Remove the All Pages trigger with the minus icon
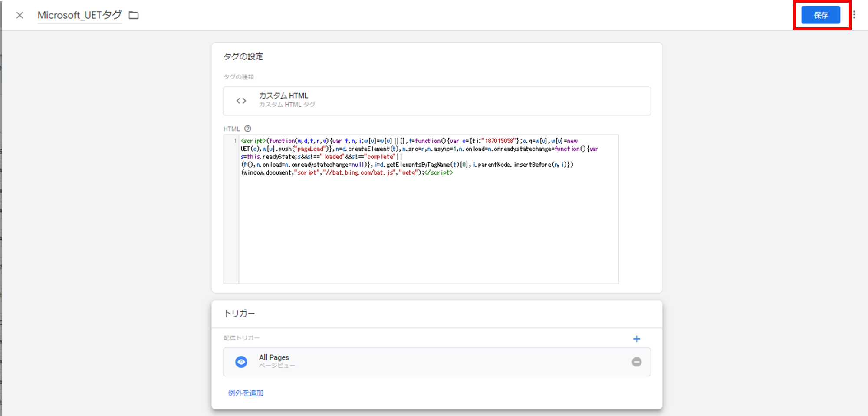 636,362
